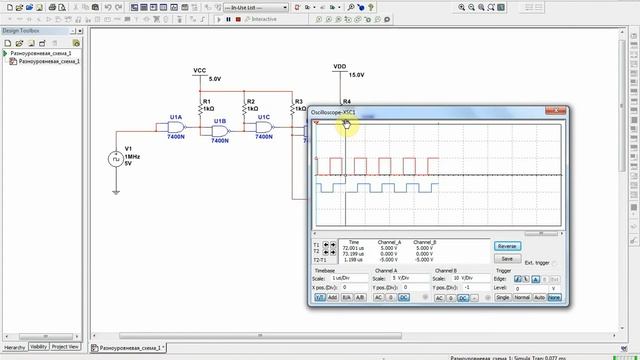Select falling edge trigger

click(526, 279)
